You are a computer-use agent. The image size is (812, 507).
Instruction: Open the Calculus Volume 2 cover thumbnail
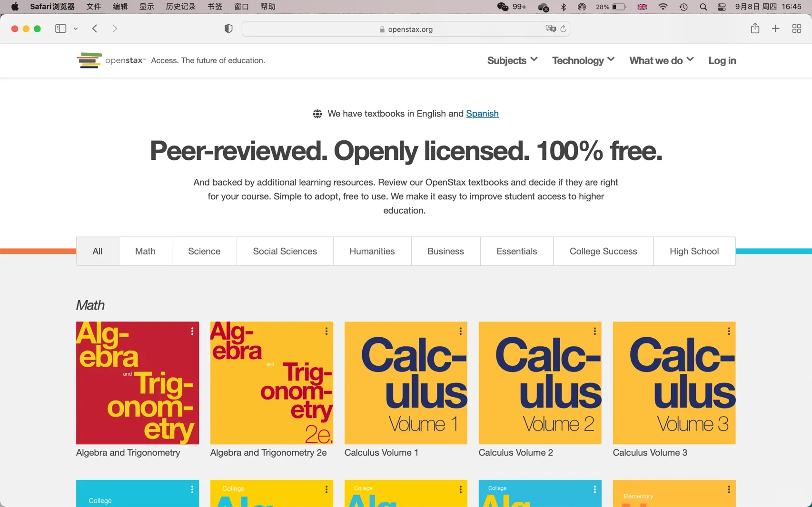coord(540,383)
